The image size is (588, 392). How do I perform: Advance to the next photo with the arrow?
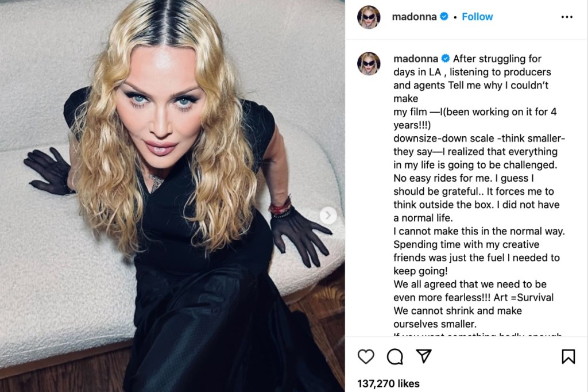point(328,216)
